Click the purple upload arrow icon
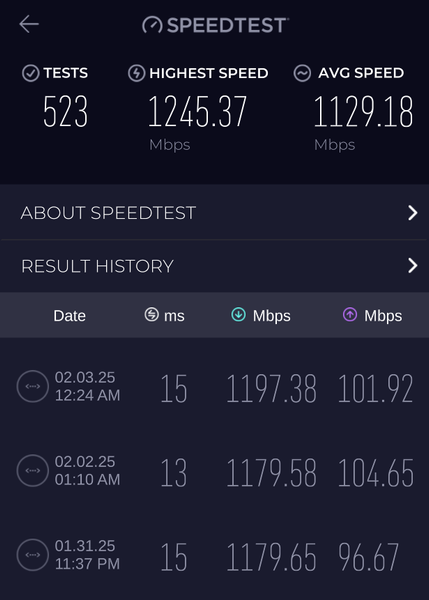 (x=350, y=315)
